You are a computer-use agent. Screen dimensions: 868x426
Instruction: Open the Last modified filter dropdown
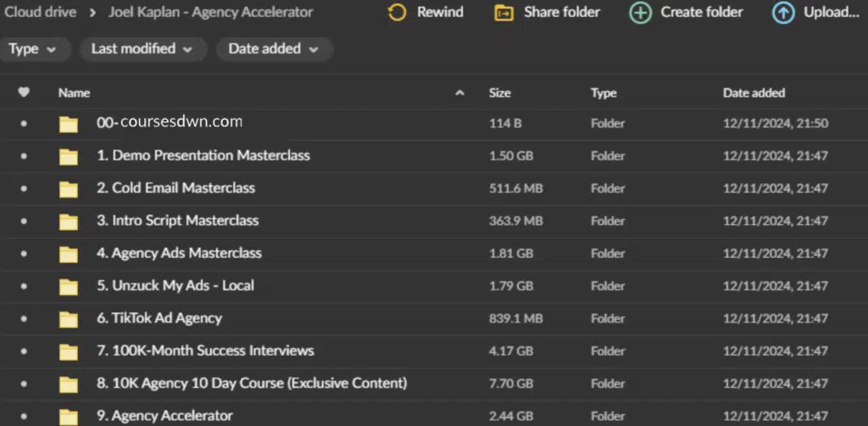(x=142, y=49)
